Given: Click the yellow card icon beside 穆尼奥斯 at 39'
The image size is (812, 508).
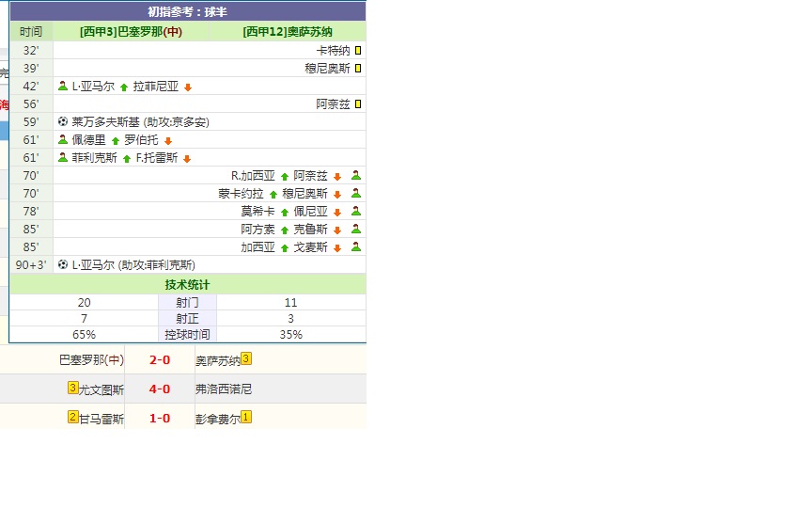Looking at the screenshot, I should pyautogui.click(x=358, y=69).
